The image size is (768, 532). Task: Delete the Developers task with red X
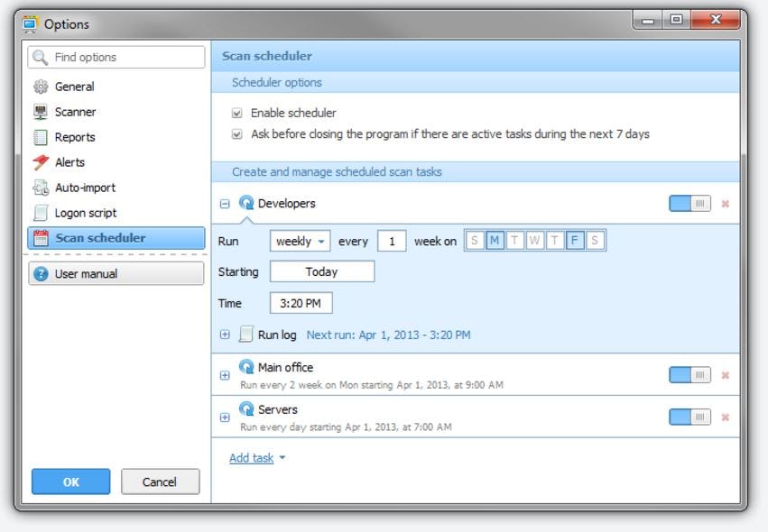pos(726,204)
